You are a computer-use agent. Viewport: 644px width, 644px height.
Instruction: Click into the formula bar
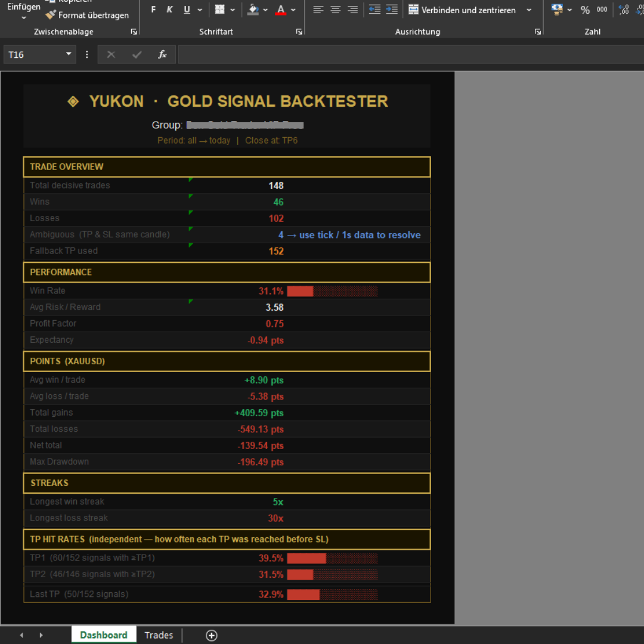(411, 55)
